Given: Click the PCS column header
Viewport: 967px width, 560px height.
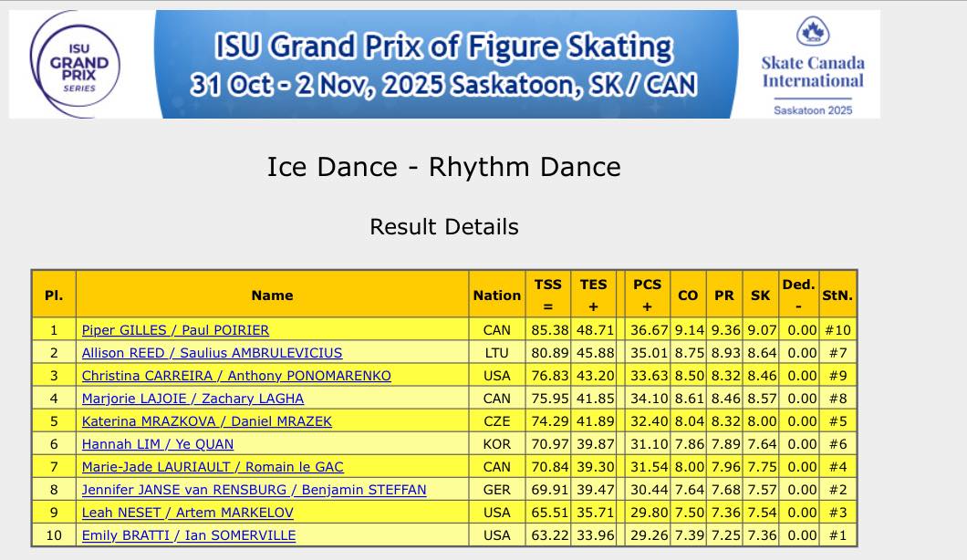Looking at the screenshot, I should [648, 295].
